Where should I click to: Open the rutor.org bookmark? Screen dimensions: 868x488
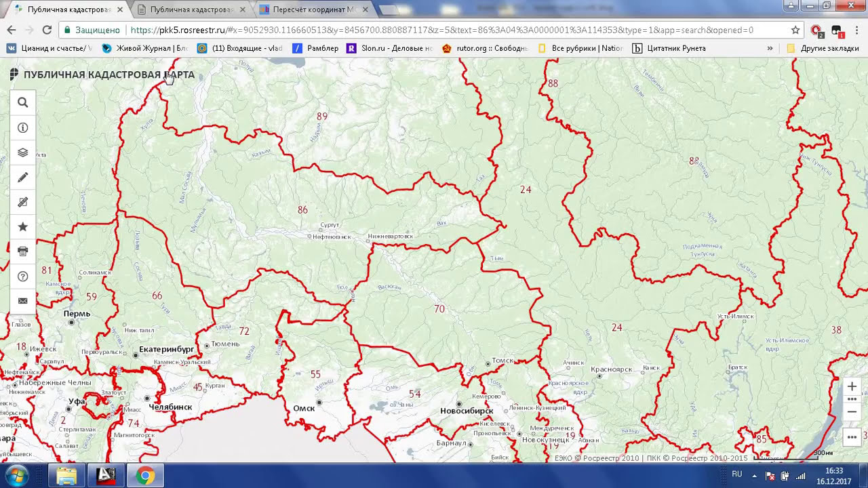485,48
